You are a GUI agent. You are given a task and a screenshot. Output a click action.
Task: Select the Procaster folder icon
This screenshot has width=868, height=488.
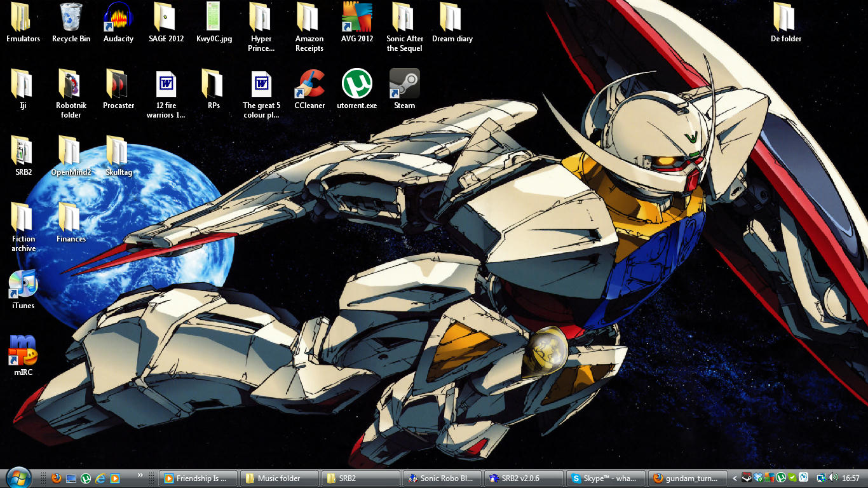click(118, 90)
